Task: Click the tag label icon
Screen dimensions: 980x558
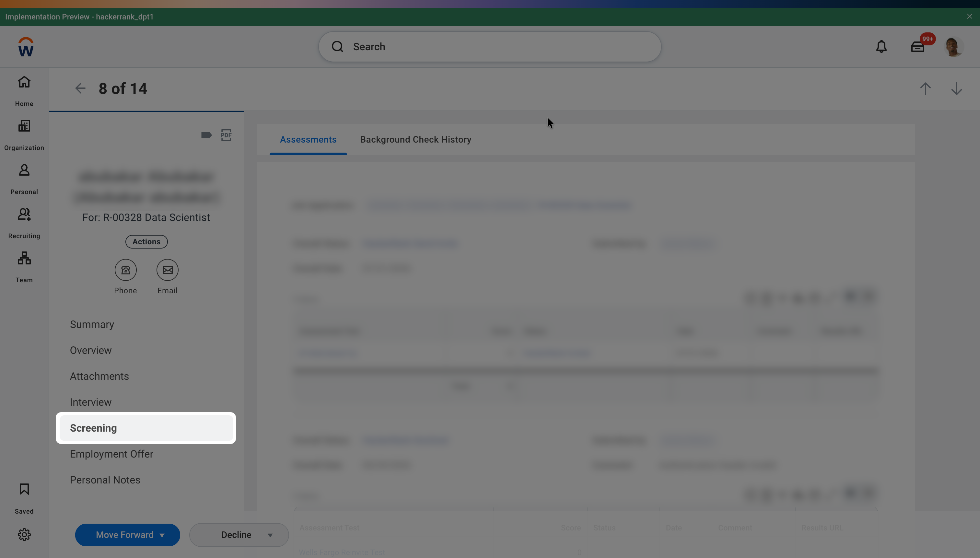Action: [206, 135]
